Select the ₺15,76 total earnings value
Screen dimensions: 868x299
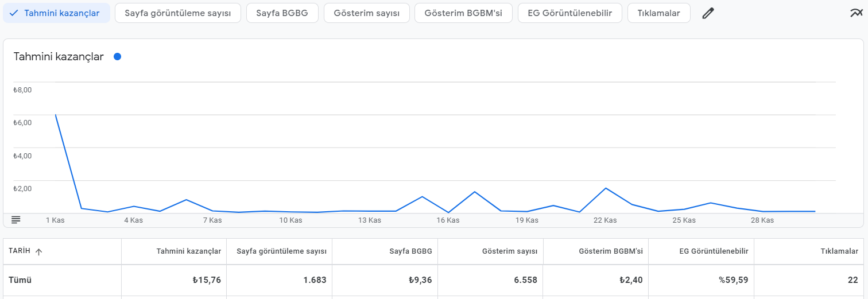point(207,280)
